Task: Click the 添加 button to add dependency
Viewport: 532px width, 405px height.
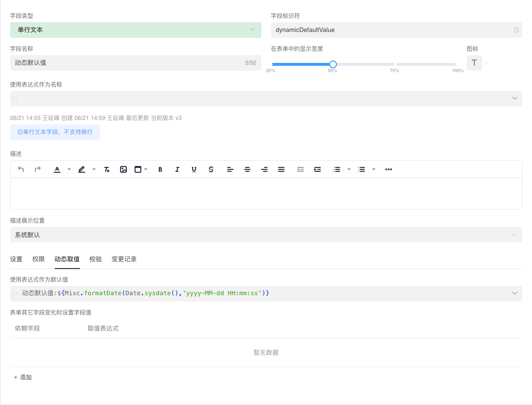Action: coord(23,377)
